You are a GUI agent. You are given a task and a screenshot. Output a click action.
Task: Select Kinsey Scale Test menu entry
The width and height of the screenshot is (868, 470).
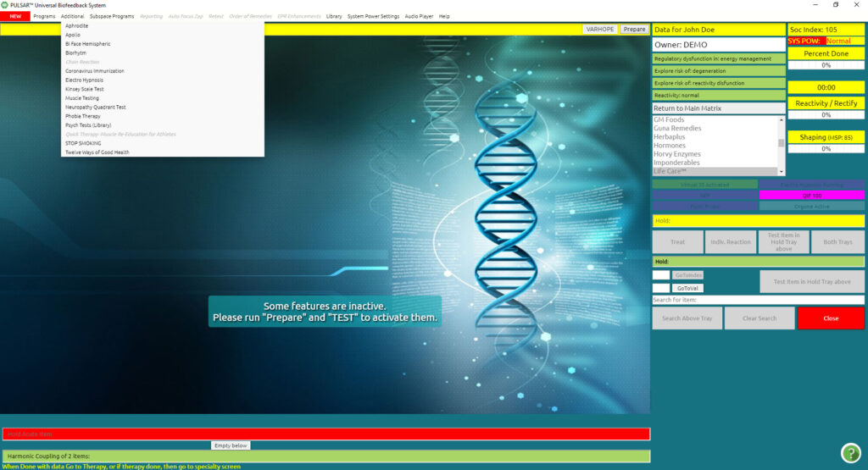click(x=84, y=89)
